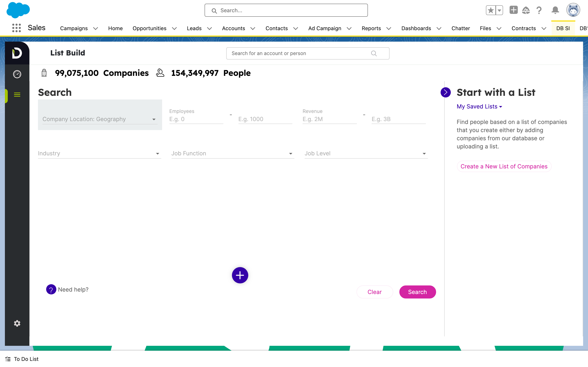Click the dashboard gauge icon in sidebar

17,74
